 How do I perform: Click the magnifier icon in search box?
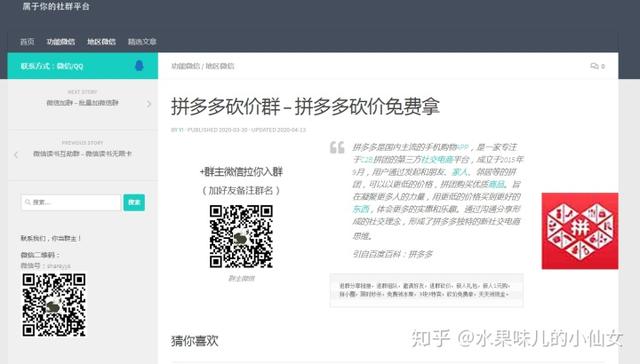28,202
